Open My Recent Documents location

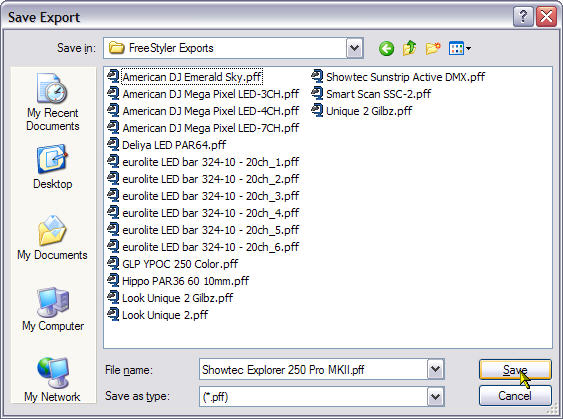tap(53, 102)
